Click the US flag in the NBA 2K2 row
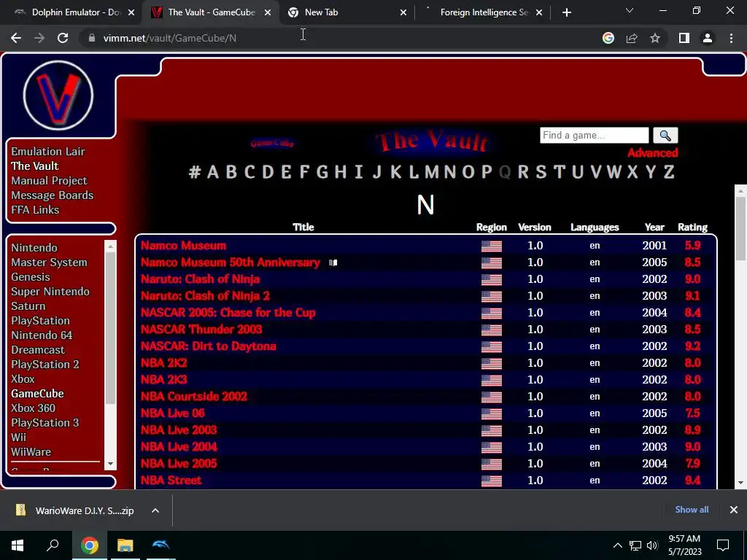 (x=491, y=364)
